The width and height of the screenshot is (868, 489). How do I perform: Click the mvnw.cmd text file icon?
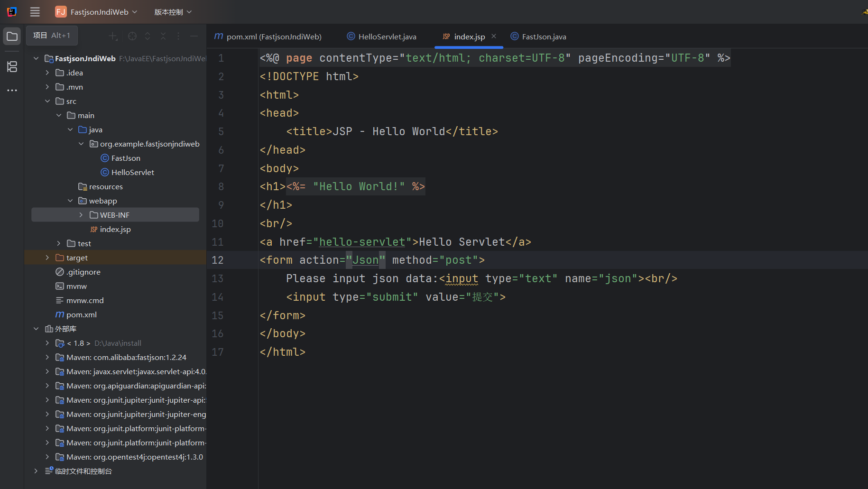[60, 300]
